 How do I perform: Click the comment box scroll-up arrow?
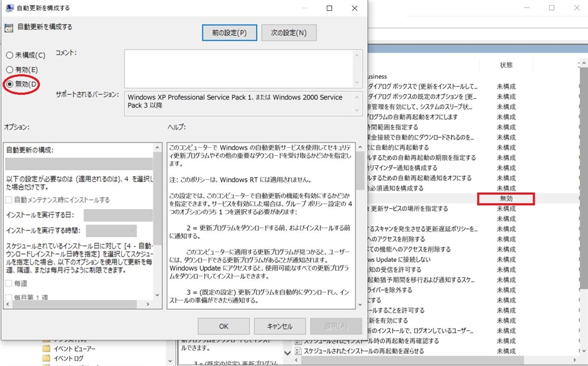357,55
